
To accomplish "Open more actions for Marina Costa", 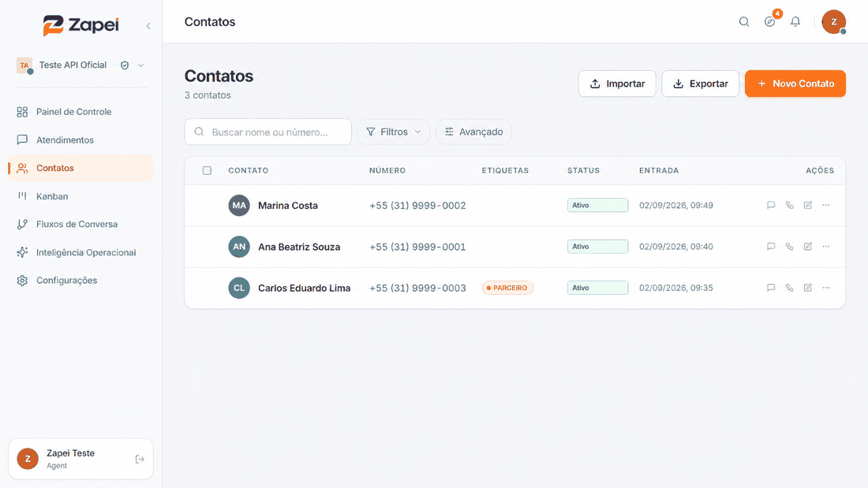I will pos(826,205).
